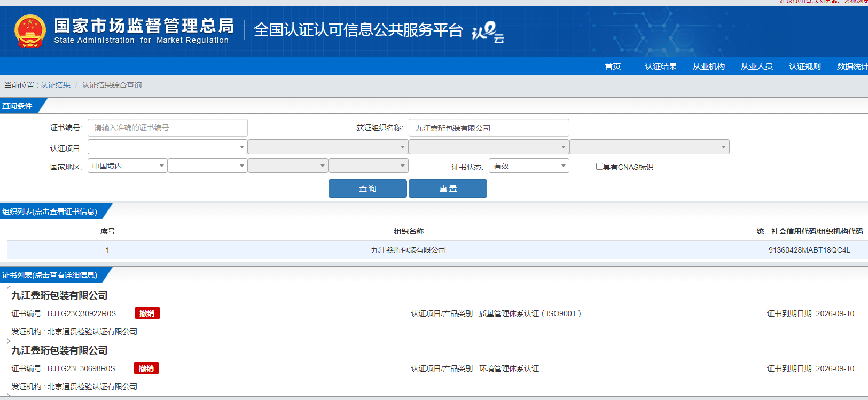This screenshot has height=400, width=868.
Task: Open the province dropdown next to 中国境内
Action: [208, 166]
